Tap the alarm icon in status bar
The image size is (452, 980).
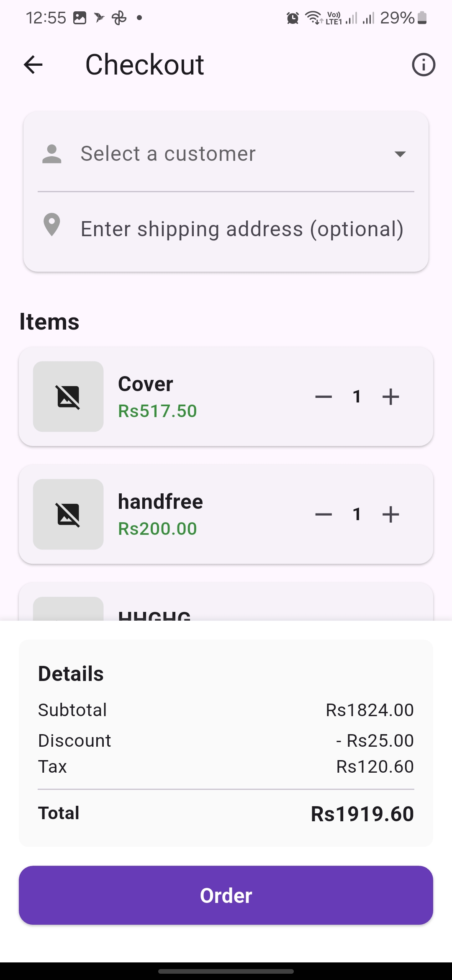click(x=293, y=18)
